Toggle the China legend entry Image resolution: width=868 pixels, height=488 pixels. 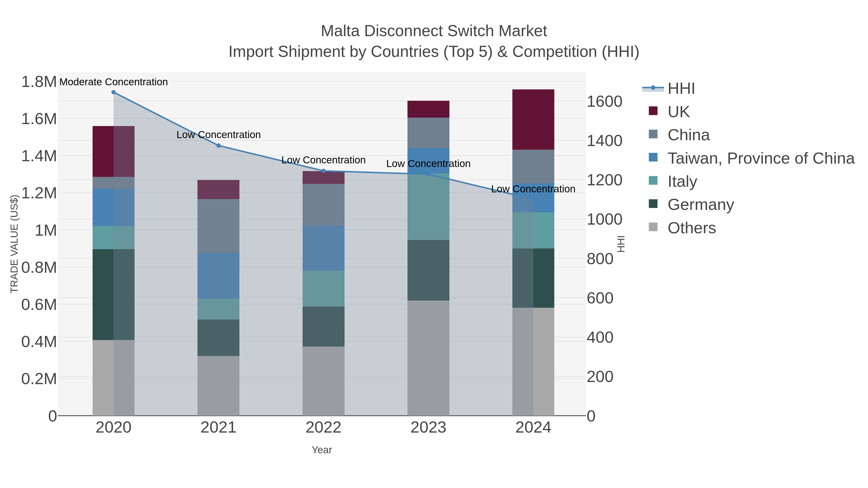[x=679, y=135]
